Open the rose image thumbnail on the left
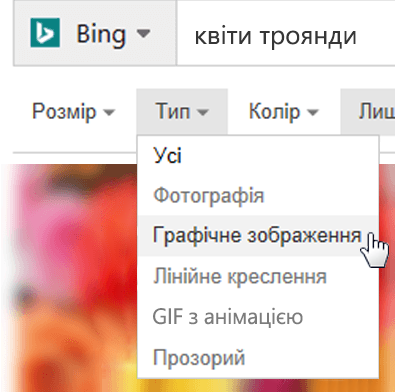This screenshot has height=392, width=395. coord(68,278)
